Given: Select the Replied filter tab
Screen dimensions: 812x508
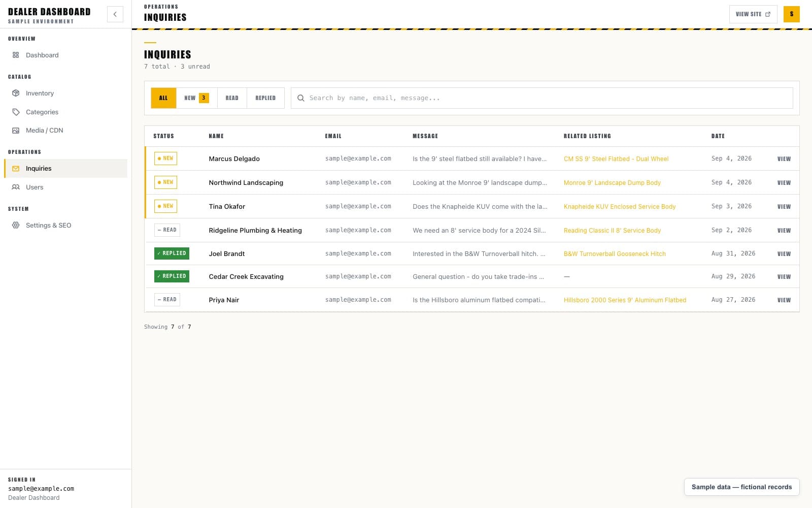Looking at the screenshot, I should point(265,98).
